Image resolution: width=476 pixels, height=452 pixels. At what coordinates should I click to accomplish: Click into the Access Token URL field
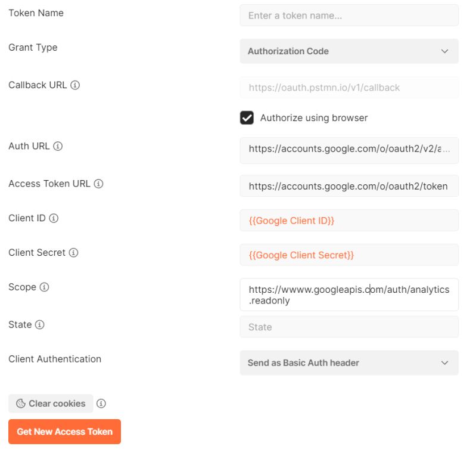pos(349,186)
